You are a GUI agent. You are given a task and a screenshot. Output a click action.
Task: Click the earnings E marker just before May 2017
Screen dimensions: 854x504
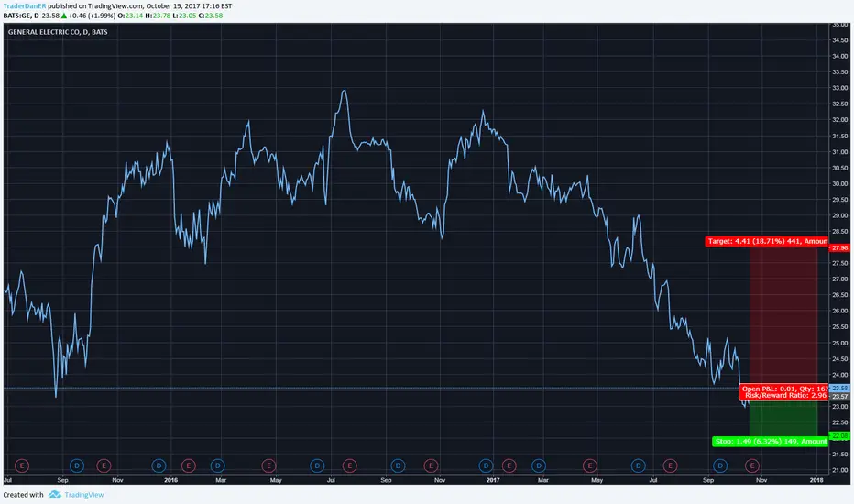coord(590,466)
